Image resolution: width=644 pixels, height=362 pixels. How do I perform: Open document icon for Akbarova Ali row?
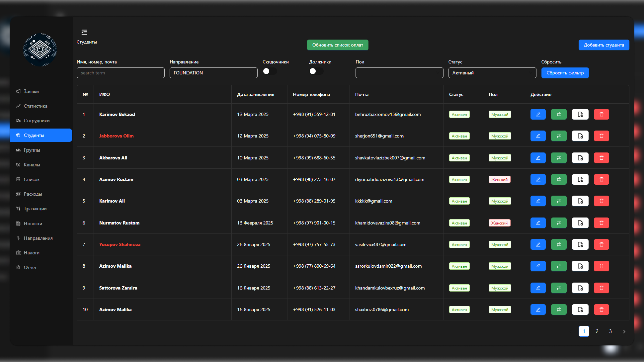tap(580, 158)
